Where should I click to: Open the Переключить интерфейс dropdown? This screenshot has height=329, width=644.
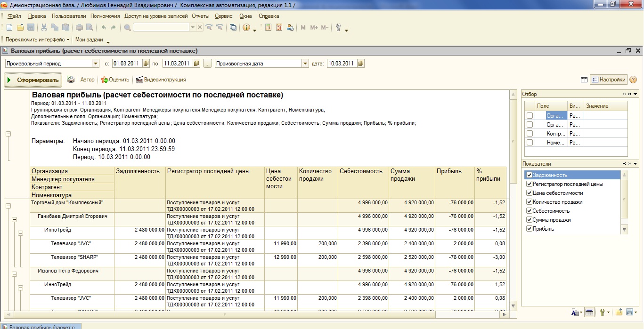point(38,40)
